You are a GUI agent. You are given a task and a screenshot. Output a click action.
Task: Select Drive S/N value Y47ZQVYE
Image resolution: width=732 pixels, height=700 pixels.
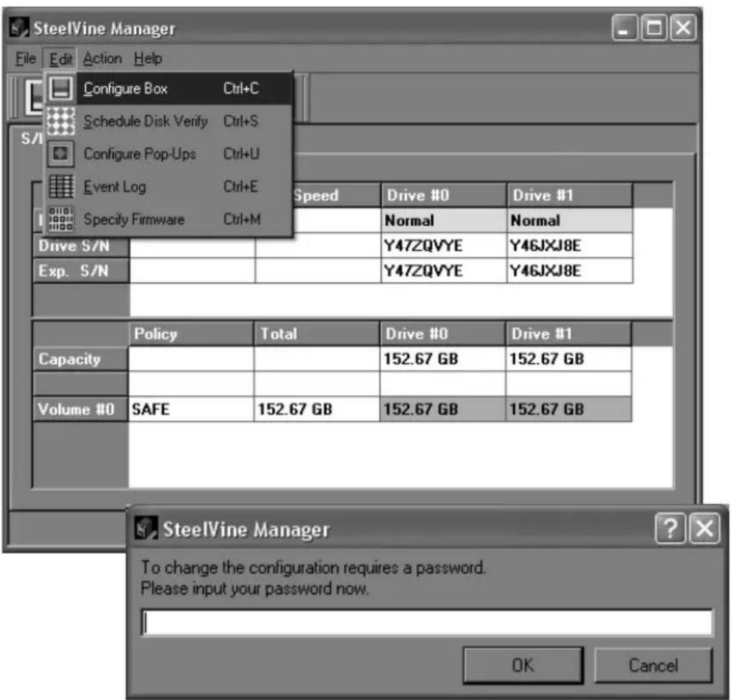tap(444, 245)
